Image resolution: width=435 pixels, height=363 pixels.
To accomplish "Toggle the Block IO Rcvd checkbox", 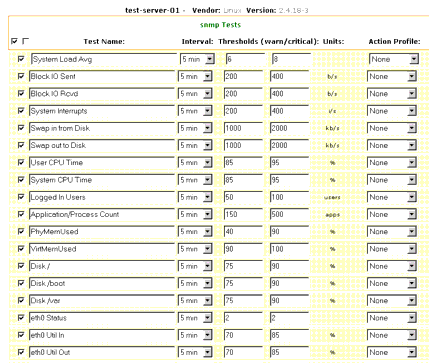I will pyautogui.click(x=21, y=94).
